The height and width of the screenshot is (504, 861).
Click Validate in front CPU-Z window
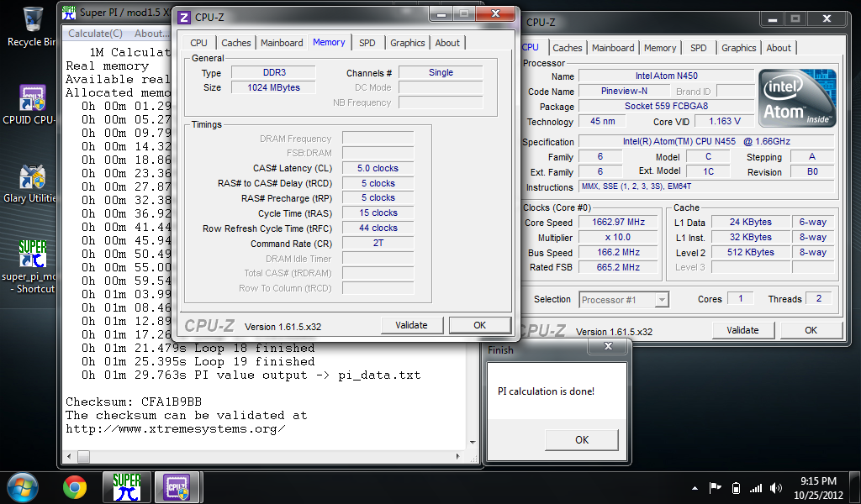point(411,325)
